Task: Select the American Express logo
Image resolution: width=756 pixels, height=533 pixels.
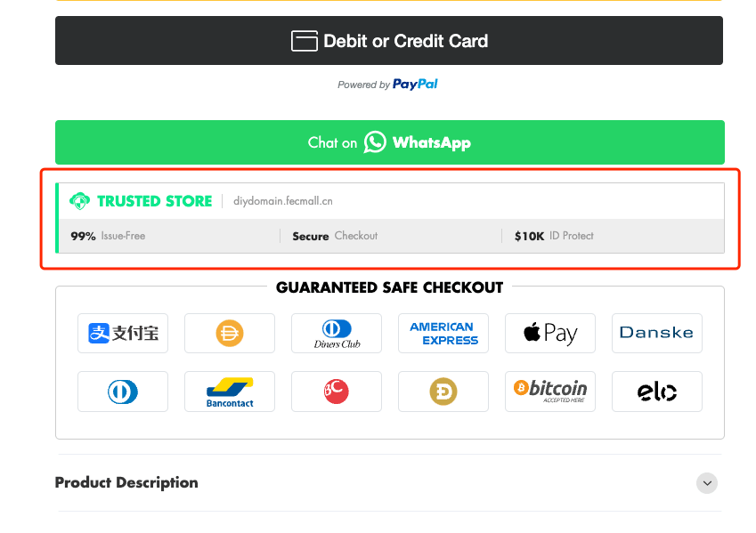Action: [x=443, y=334]
